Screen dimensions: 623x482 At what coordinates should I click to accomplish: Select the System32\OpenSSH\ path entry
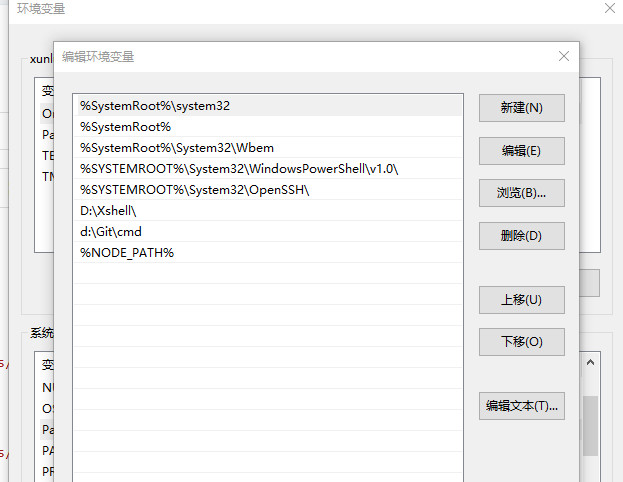(x=194, y=189)
